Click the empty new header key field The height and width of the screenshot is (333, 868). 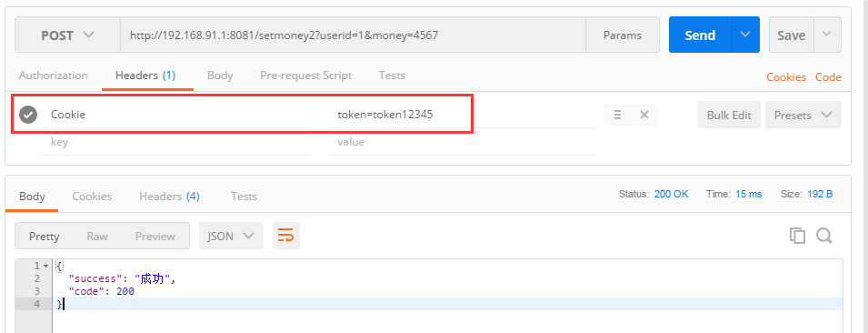[176, 142]
